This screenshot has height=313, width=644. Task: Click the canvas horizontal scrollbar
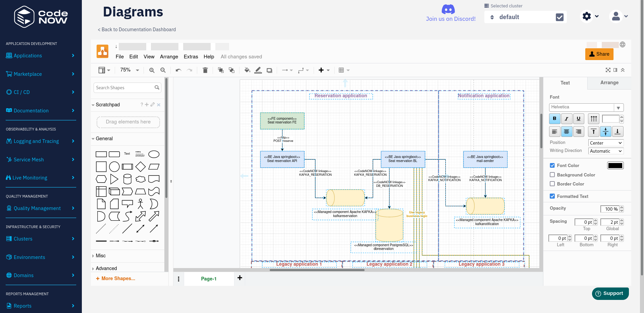click(x=317, y=270)
